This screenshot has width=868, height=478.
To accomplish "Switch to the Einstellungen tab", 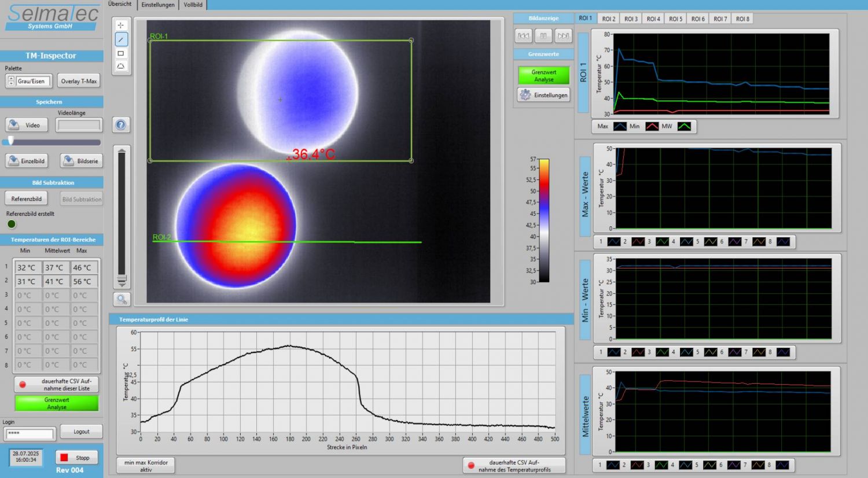I will tap(158, 5).
